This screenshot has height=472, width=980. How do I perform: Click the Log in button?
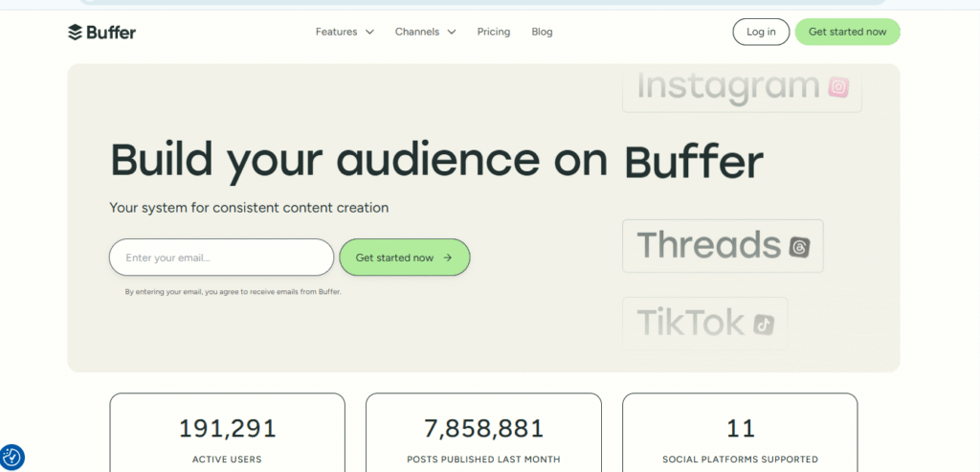click(x=761, y=32)
